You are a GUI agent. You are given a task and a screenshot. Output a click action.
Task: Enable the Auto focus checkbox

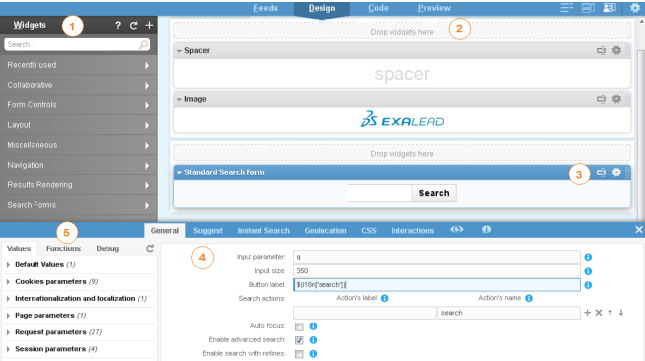coord(299,326)
